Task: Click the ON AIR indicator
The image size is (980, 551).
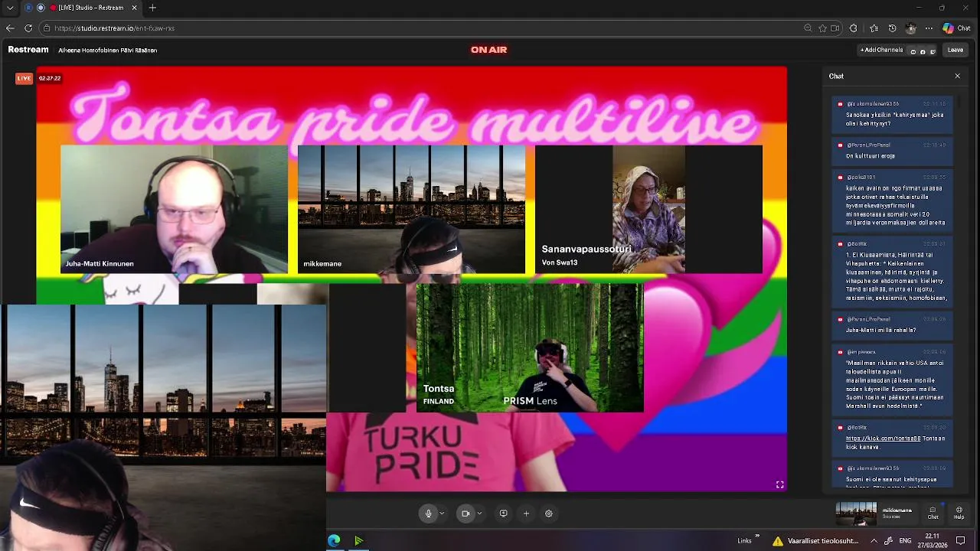Action: pos(488,50)
